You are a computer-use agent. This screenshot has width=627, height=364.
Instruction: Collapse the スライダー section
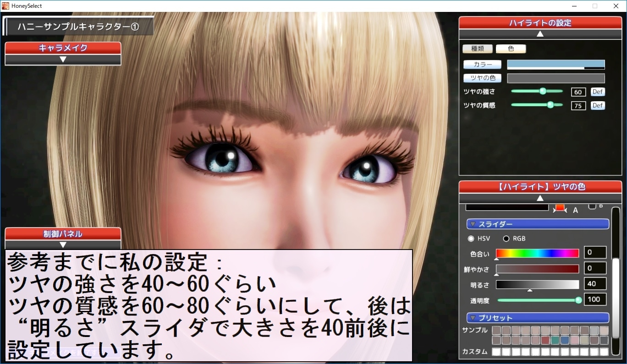(538, 224)
